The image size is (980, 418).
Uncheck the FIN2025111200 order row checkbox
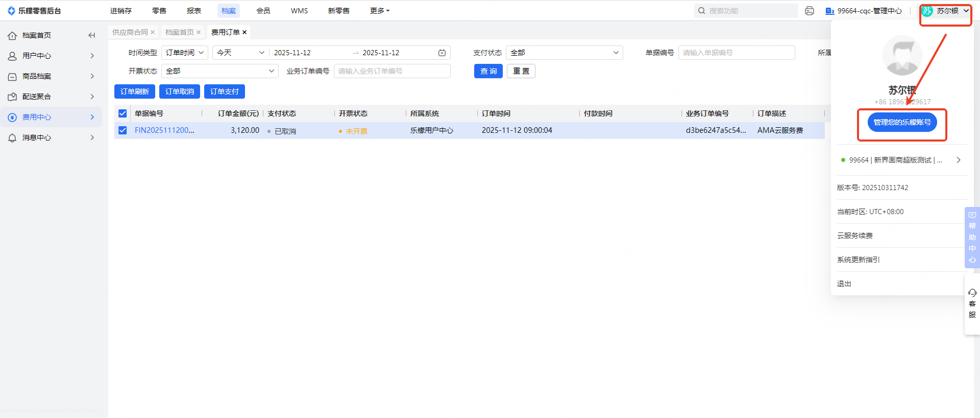tap(122, 130)
